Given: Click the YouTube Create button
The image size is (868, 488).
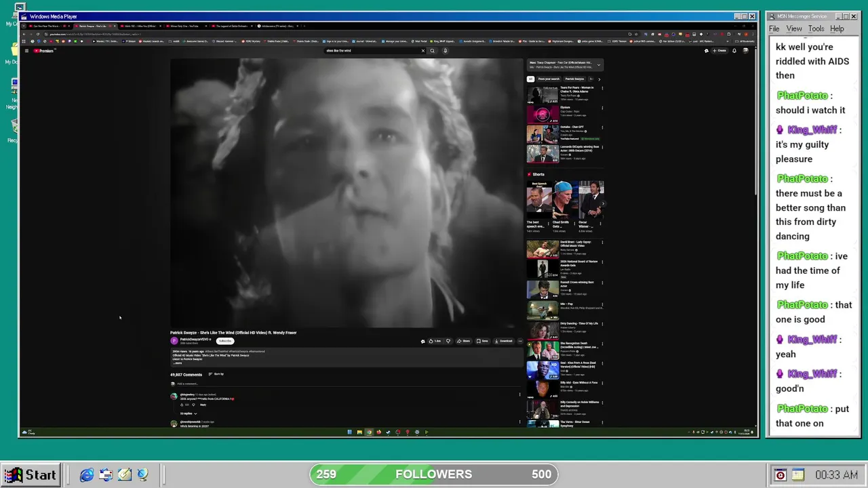Looking at the screenshot, I should pos(719,51).
